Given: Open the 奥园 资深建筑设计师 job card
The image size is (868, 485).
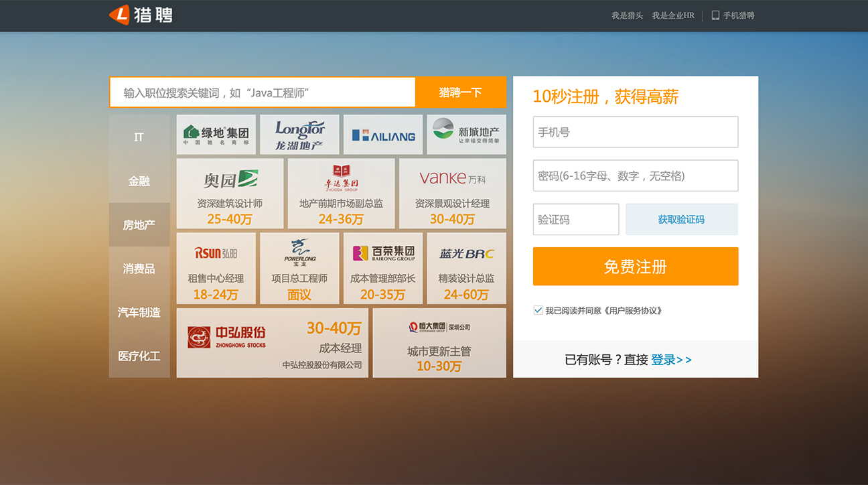Looking at the screenshot, I should pyautogui.click(x=230, y=194).
